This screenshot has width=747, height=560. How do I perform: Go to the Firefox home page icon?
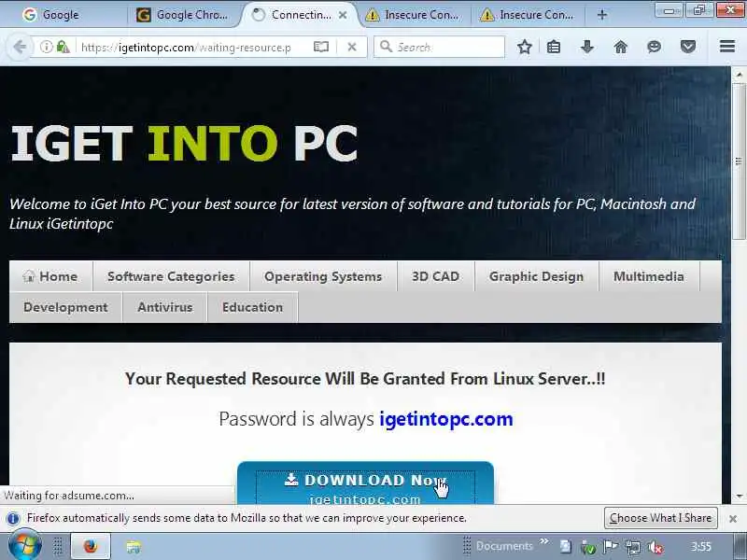tap(620, 47)
